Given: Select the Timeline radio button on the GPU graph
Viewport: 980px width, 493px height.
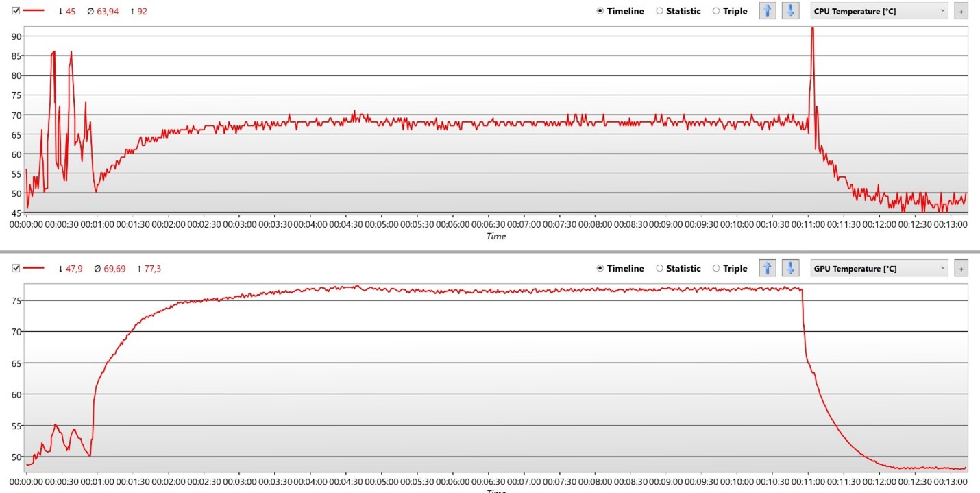Looking at the screenshot, I should [600, 268].
